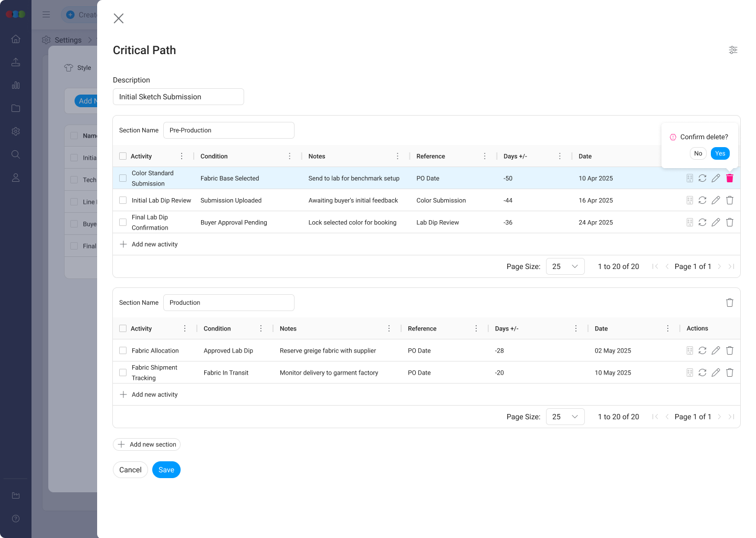756x538 pixels.
Task: Close the Critical Path panel with X
Action: click(x=119, y=18)
